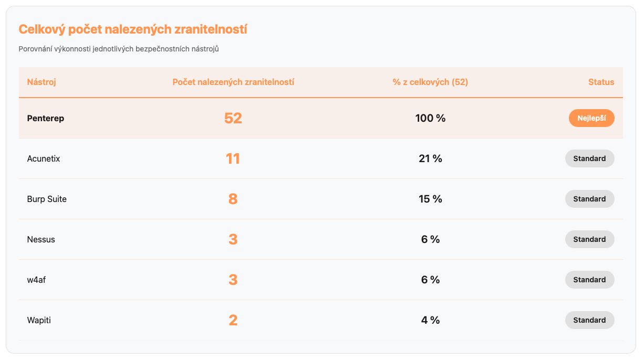This screenshot has width=644, height=361.
Task: Click the vulnerability count 52
Action: (x=233, y=118)
